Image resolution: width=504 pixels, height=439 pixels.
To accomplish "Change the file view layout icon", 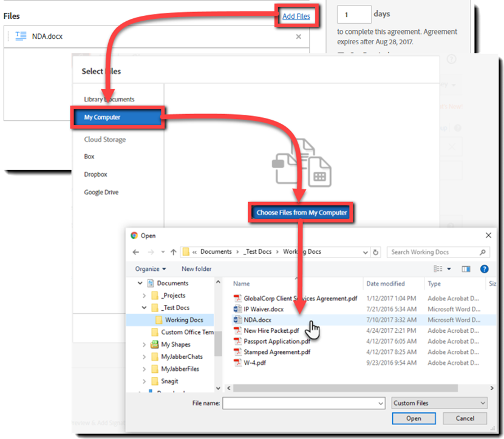I will [438, 268].
